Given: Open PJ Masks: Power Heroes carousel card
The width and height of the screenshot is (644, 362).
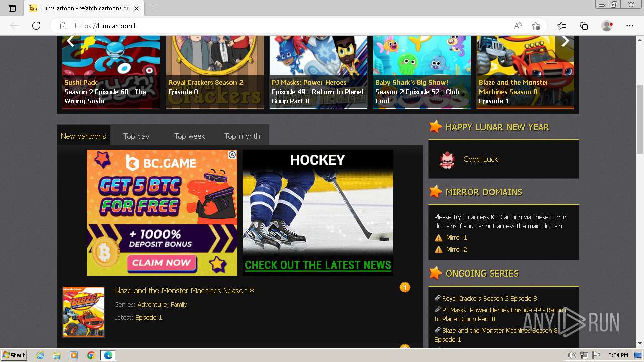Looking at the screenshot, I should pyautogui.click(x=318, y=72).
